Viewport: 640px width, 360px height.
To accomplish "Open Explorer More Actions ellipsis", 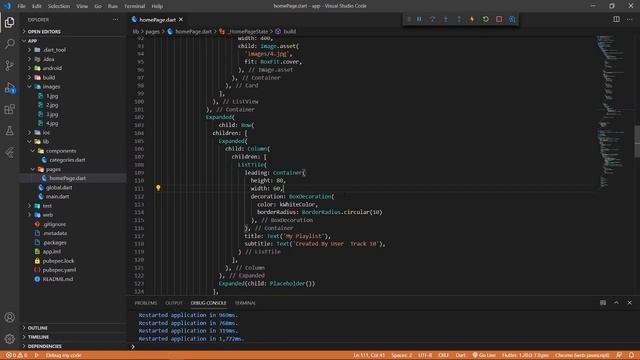I will tap(116, 20).
